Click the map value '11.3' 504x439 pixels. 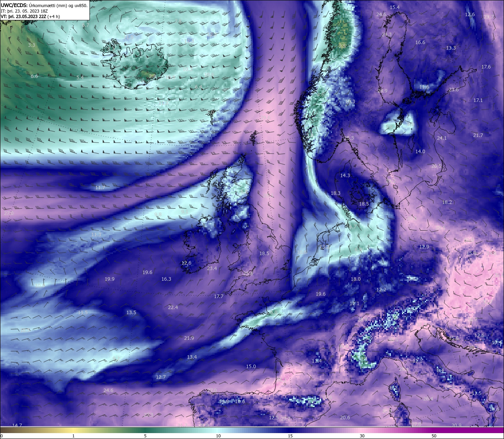point(96,235)
